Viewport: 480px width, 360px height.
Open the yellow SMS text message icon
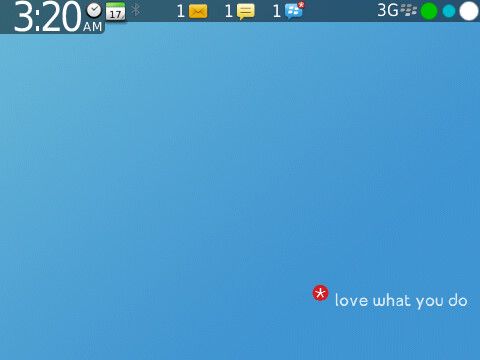click(x=246, y=11)
